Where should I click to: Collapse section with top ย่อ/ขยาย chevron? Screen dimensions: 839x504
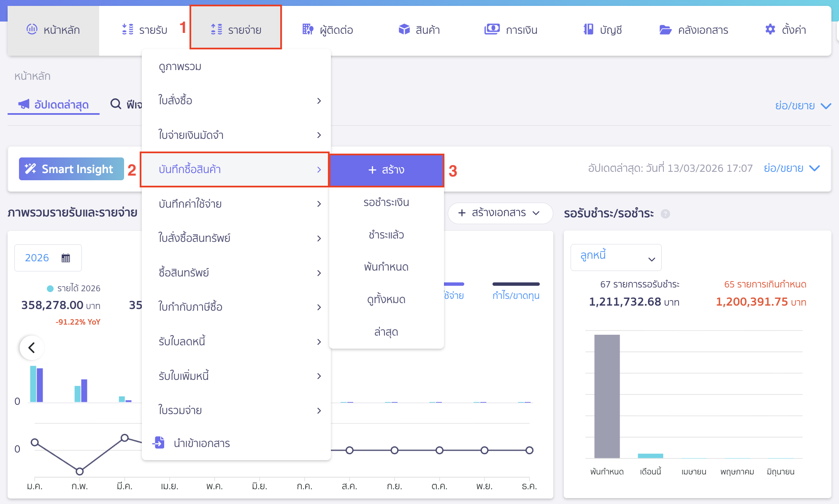(x=825, y=106)
